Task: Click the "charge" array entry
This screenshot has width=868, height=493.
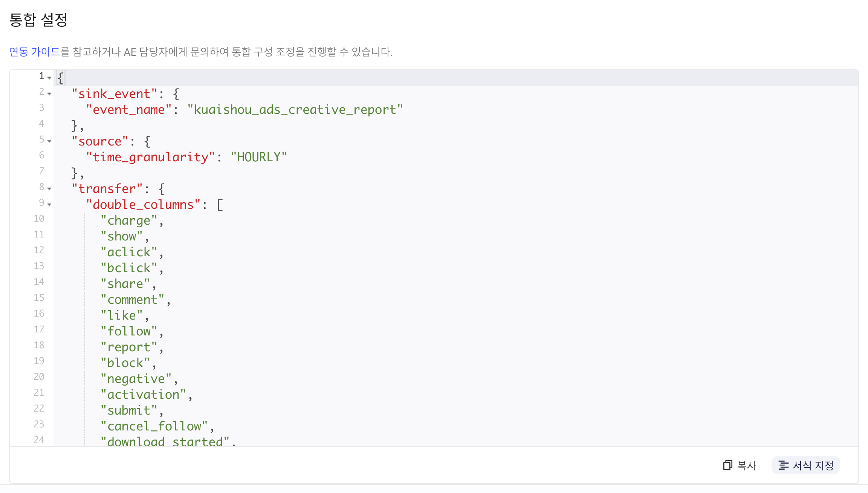Action: (x=129, y=220)
